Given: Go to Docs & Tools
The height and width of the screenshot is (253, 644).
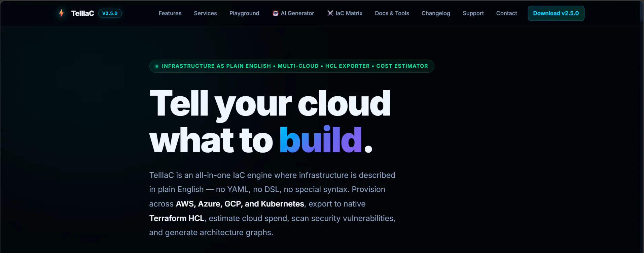Looking at the screenshot, I should coord(392,13).
